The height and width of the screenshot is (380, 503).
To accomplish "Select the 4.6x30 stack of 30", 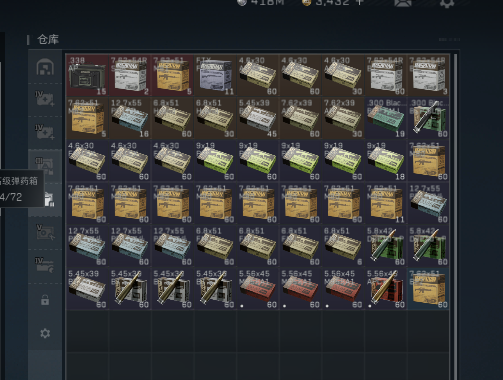I will [343, 75].
